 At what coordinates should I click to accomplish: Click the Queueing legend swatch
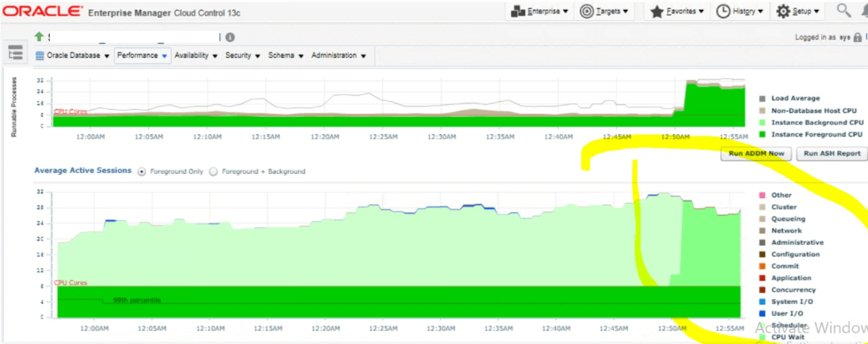(762, 219)
